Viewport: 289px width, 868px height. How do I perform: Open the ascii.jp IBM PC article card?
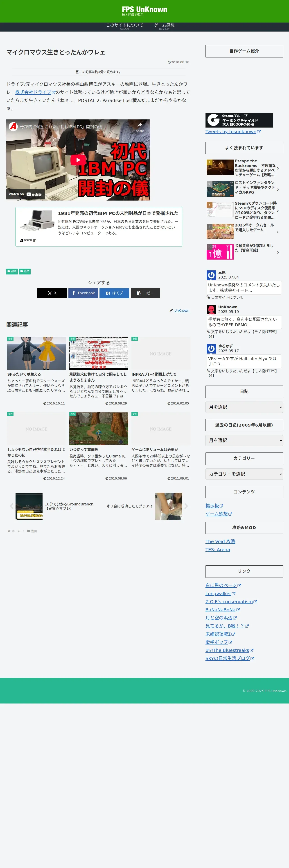tap(99, 227)
